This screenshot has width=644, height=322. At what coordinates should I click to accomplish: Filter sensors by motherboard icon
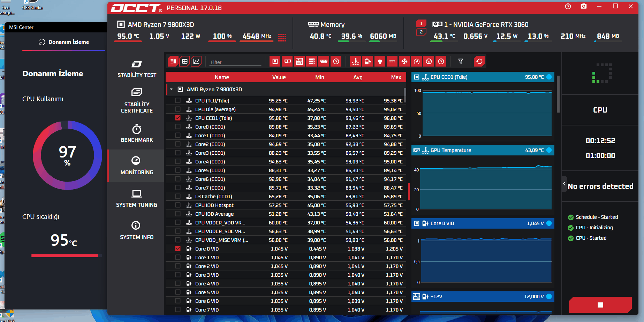(300, 62)
